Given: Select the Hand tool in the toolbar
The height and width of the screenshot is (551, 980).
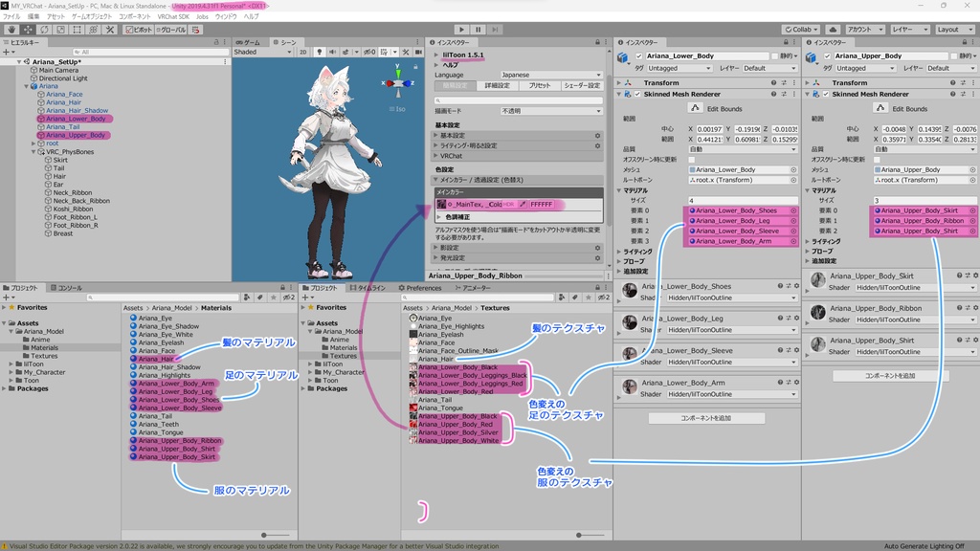Looking at the screenshot, I should pos(11,32).
